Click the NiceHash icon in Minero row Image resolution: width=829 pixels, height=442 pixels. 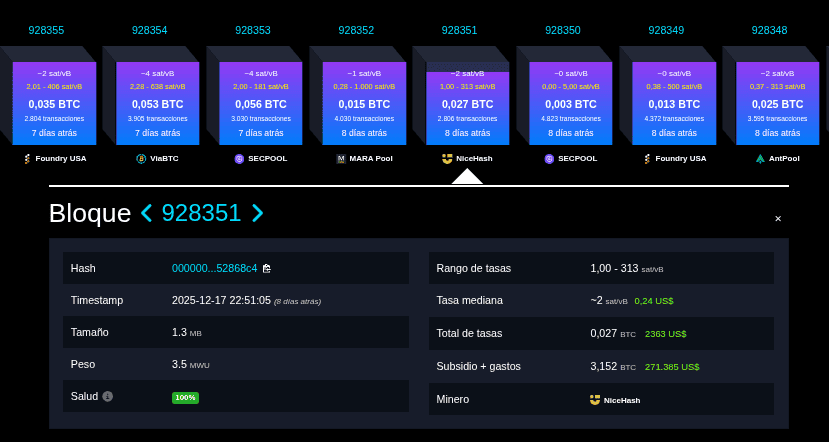[x=595, y=400]
